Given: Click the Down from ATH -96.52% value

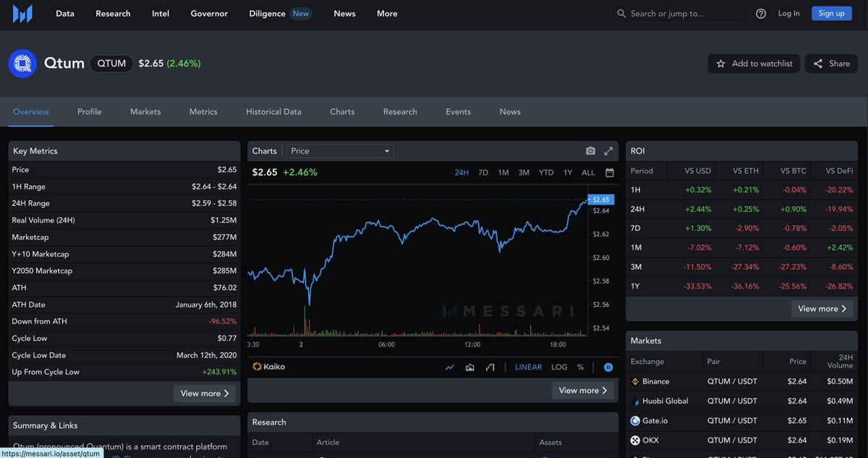Looking at the screenshot, I should click(223, 321).
